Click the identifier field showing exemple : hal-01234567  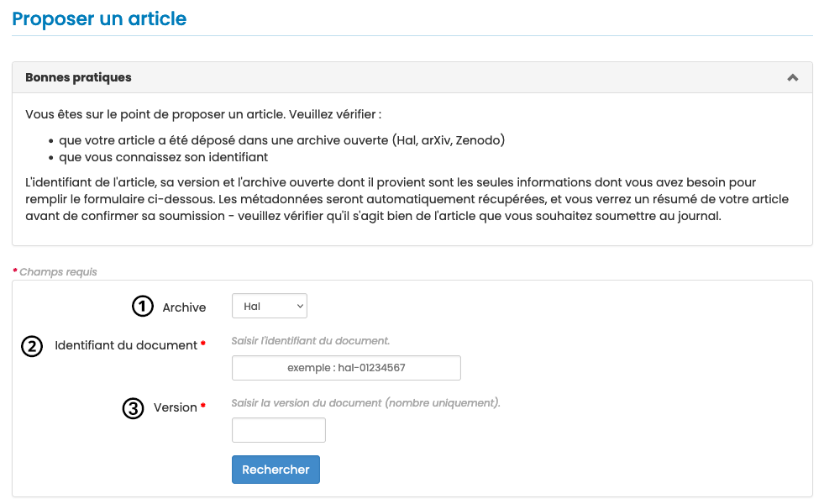pos(346,368)
